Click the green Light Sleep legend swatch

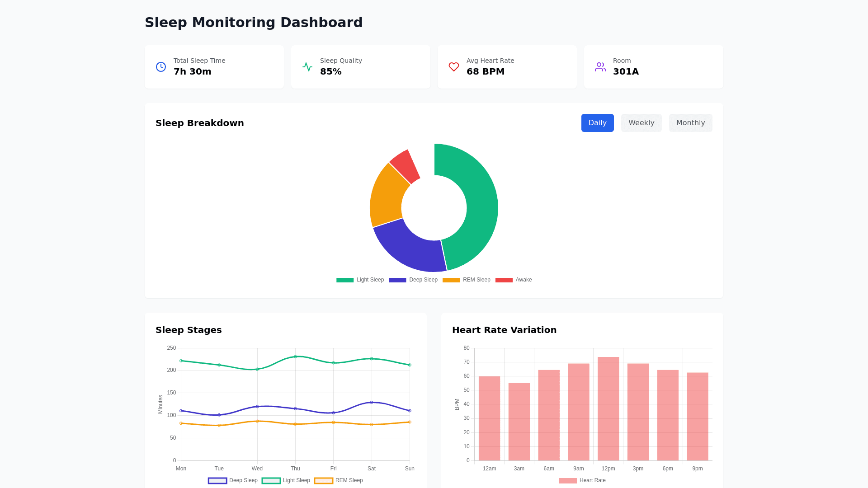click(344, 280)
